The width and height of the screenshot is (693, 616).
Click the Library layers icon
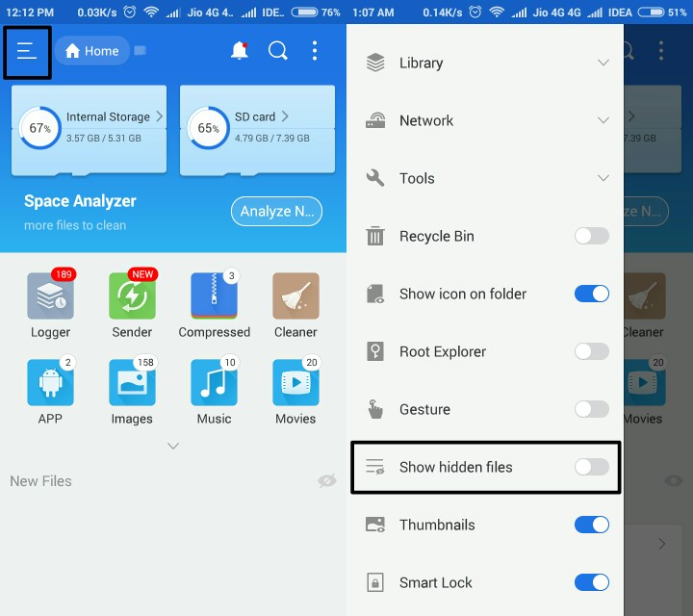pyautogui.click(x=375, y=63)
